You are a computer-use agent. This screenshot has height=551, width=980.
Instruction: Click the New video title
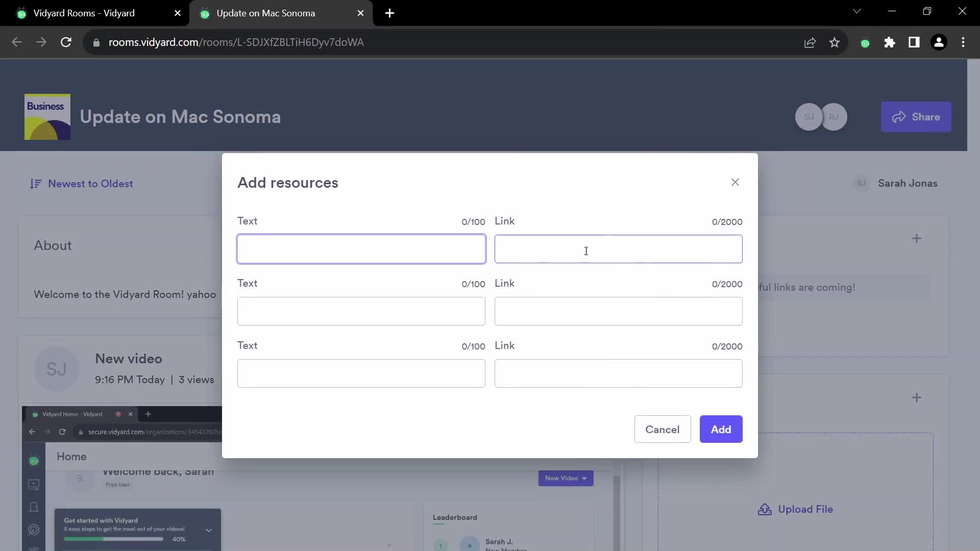pyautogui.click(x=129, y=359)
